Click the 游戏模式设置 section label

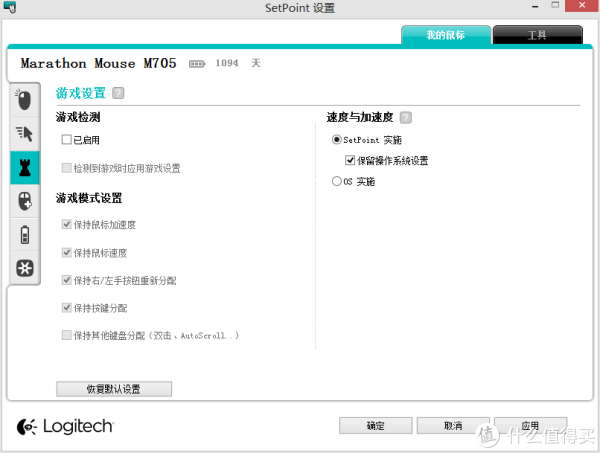[89, 198]
